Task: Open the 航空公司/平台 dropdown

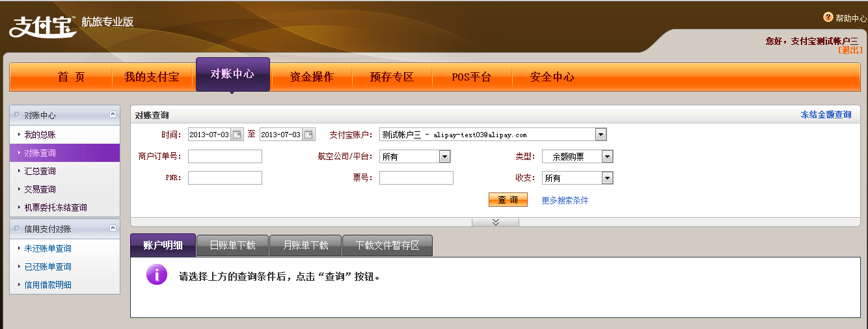Action: 444,157
